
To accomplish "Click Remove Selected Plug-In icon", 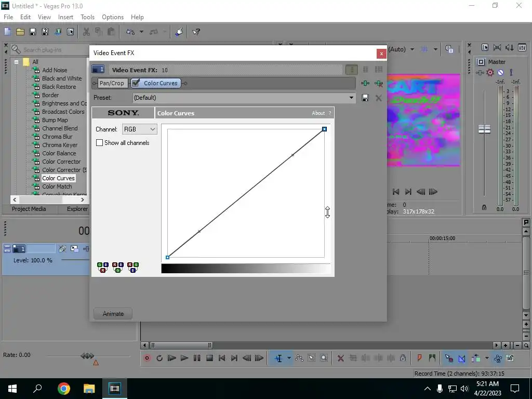I will point(379,83).
